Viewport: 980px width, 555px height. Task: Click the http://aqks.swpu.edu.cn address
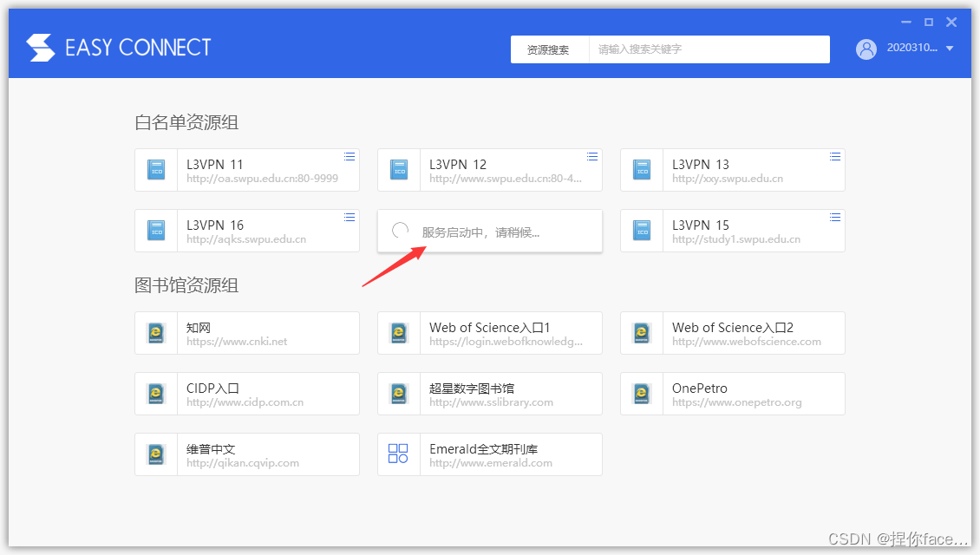pyautogui.click(x=246, y=239)
